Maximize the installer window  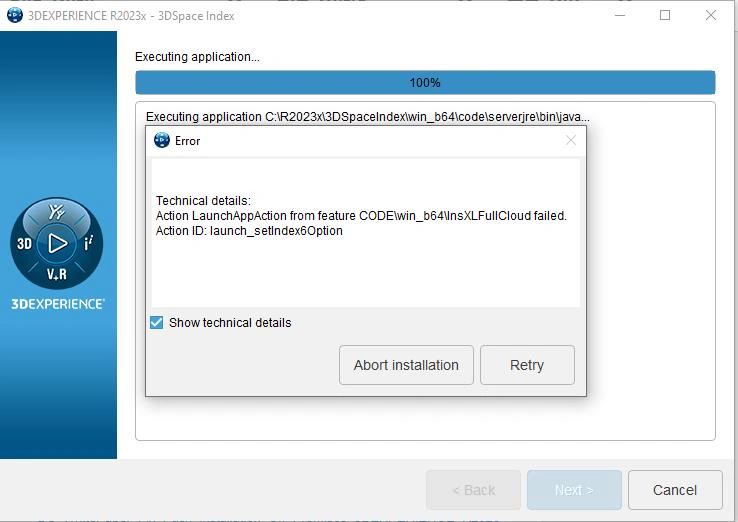tap(665, 16)
